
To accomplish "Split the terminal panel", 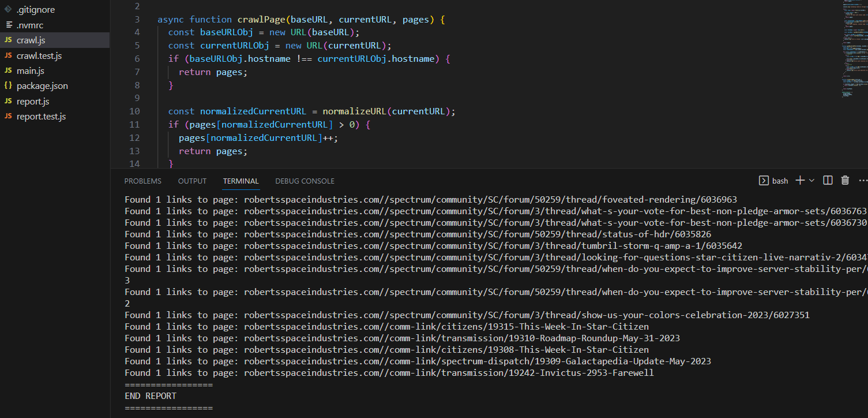I will click(x=828, y=181).
